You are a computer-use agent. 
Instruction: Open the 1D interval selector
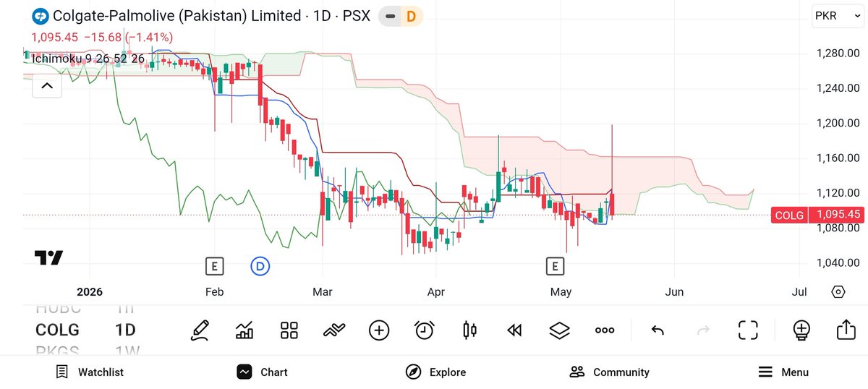125,330
